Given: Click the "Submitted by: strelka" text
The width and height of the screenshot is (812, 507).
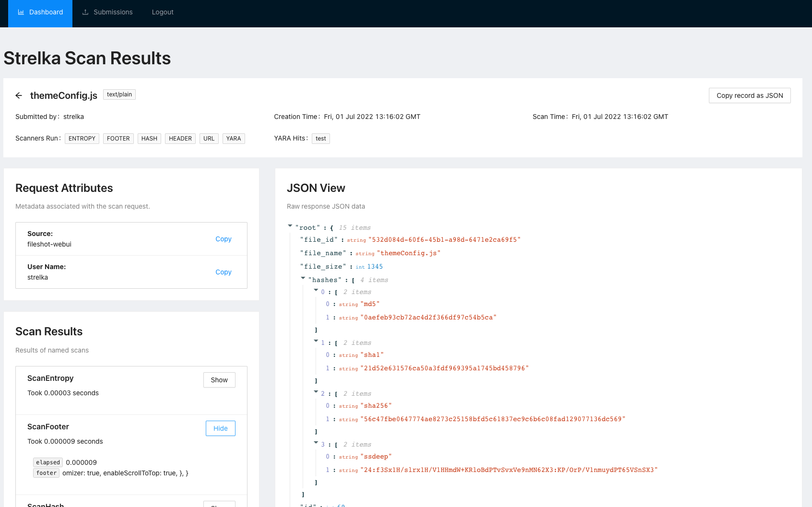Looking at the screenshot, I should point(49,117).
